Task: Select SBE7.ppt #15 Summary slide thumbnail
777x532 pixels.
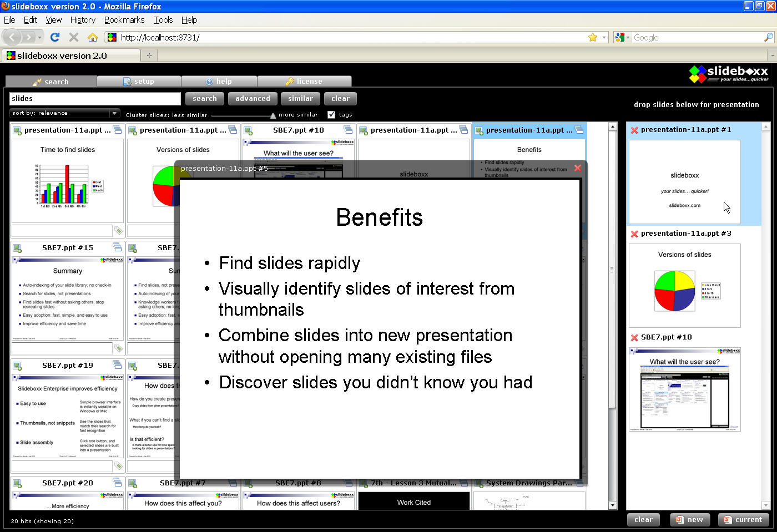Action: pos(68,298)
